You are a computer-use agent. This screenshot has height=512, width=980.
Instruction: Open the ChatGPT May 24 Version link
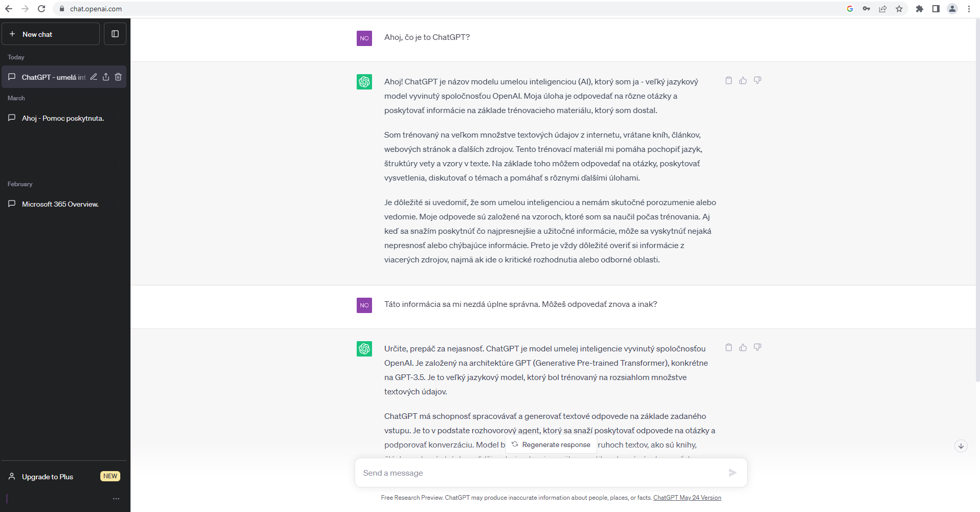(687, 498)
